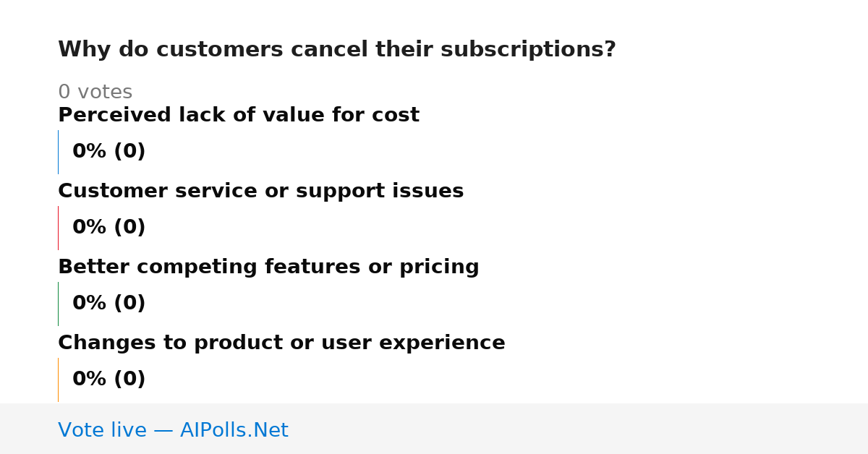This screenshot has height=454, width=868.
Task: Click the word AIPolls.Net in the footer
Action: [234, 430]
